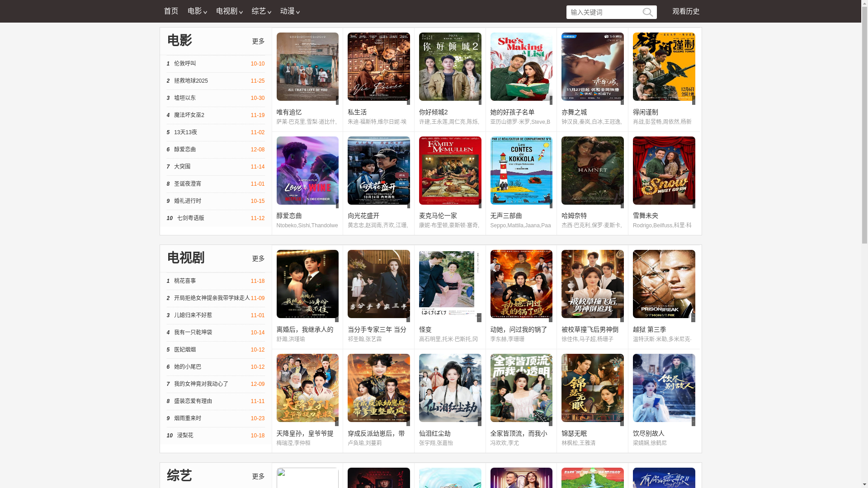Open the Hamnet movie poster
Viewport: 868px width, 488px height.
(592, 170)
